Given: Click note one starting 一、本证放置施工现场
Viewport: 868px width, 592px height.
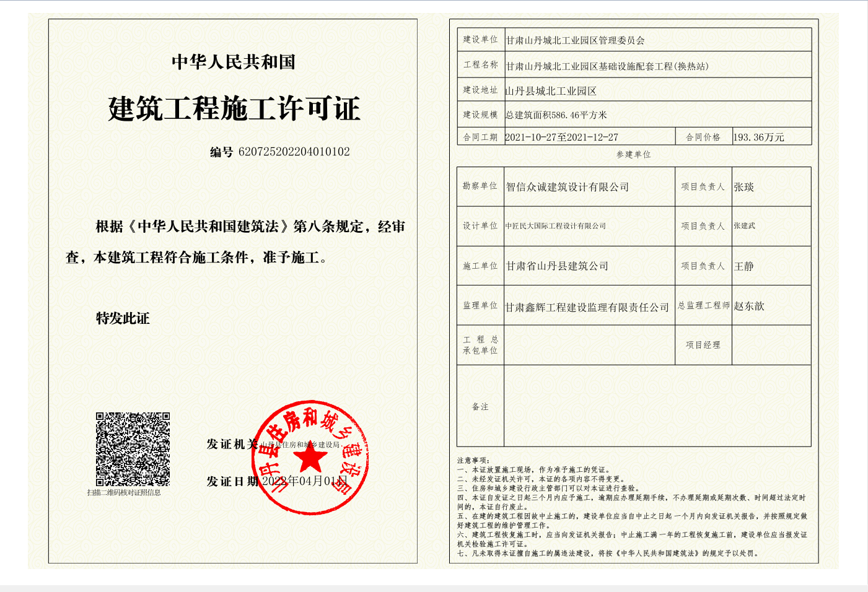Looking at the screenshot, I should point(535,470).
